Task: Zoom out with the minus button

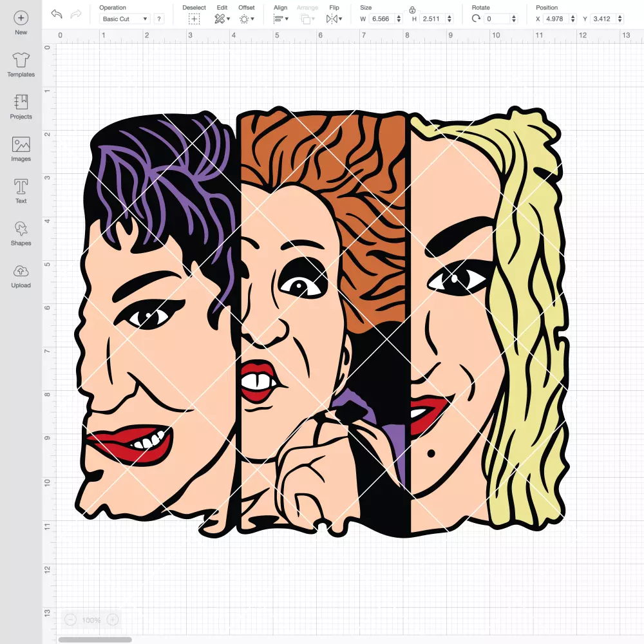Action: 70,620
